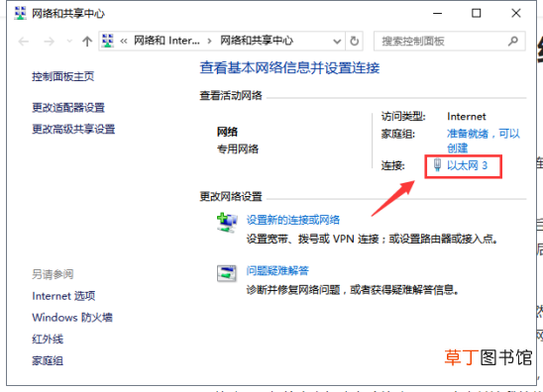Open Windows 防火墙 link
This screenshot has width=543, height=392.
72,318
